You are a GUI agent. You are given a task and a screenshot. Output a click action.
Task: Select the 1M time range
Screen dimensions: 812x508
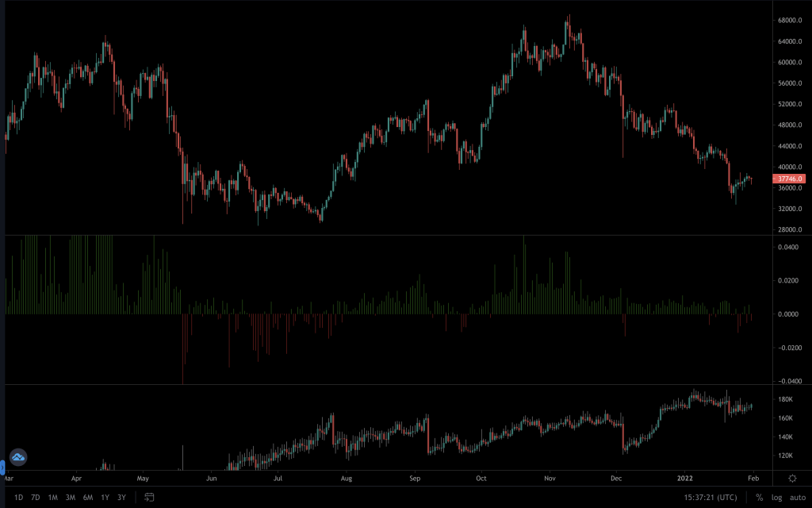pos(53,497)
